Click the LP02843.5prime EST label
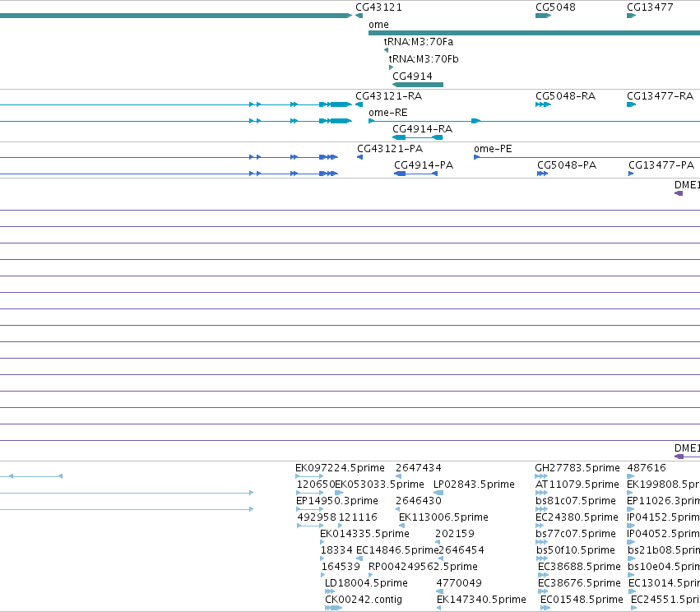 (x=474, y=484)
